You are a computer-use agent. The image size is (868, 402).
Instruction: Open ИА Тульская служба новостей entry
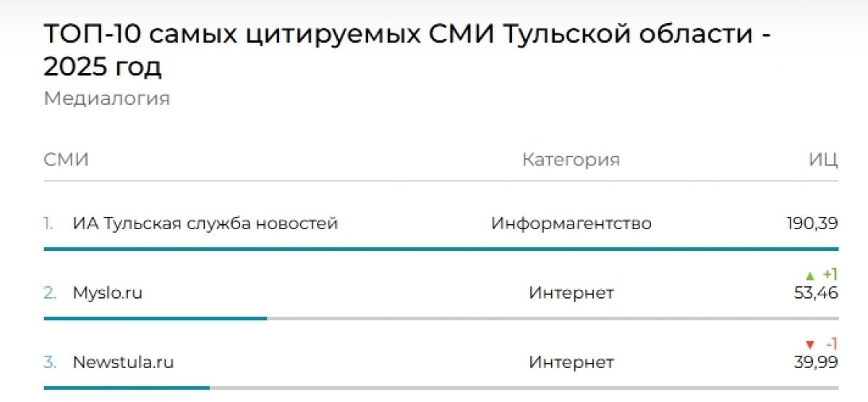[205, 223]
